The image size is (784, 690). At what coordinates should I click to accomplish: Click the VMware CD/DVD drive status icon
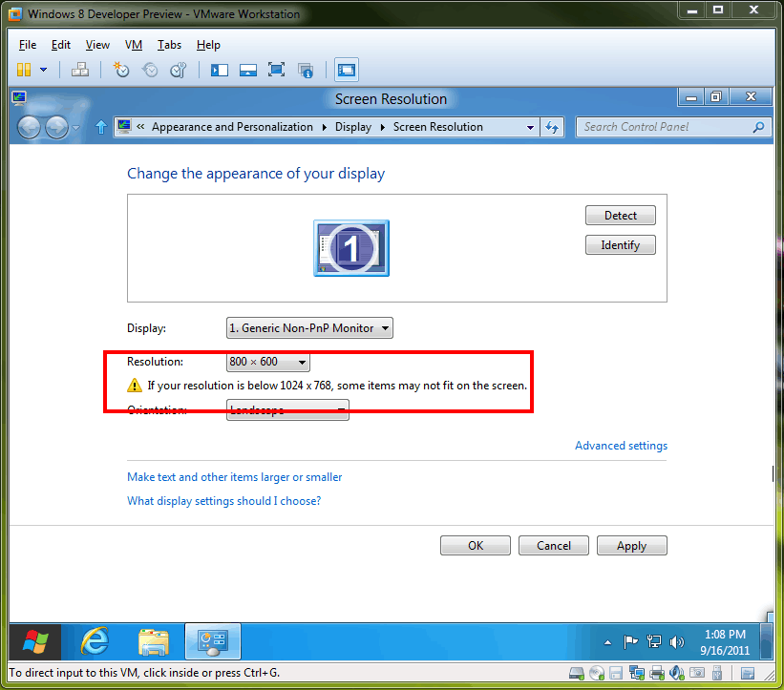point(597,674)
